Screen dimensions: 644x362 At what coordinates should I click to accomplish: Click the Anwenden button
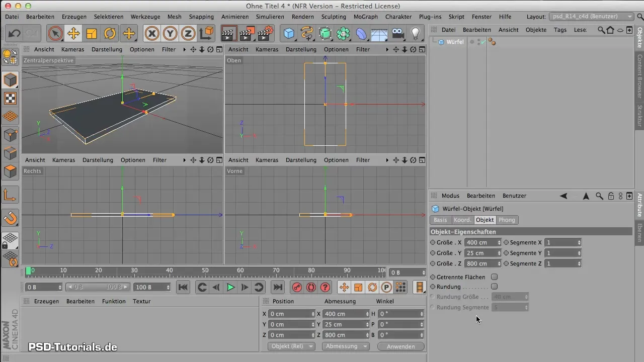pyautogui.click(x=401, y=346)
